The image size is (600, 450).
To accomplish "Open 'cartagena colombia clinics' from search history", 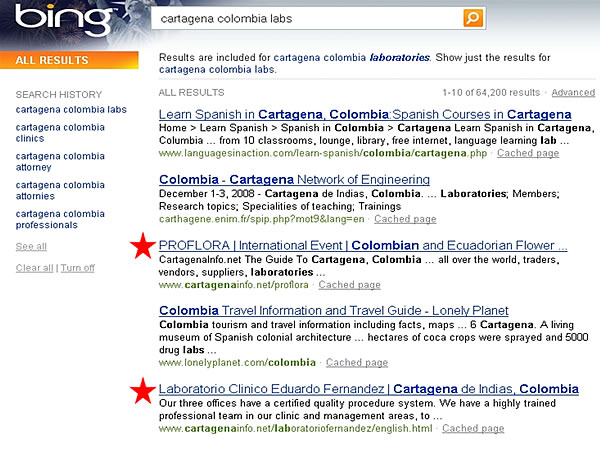I will point(60,134).
